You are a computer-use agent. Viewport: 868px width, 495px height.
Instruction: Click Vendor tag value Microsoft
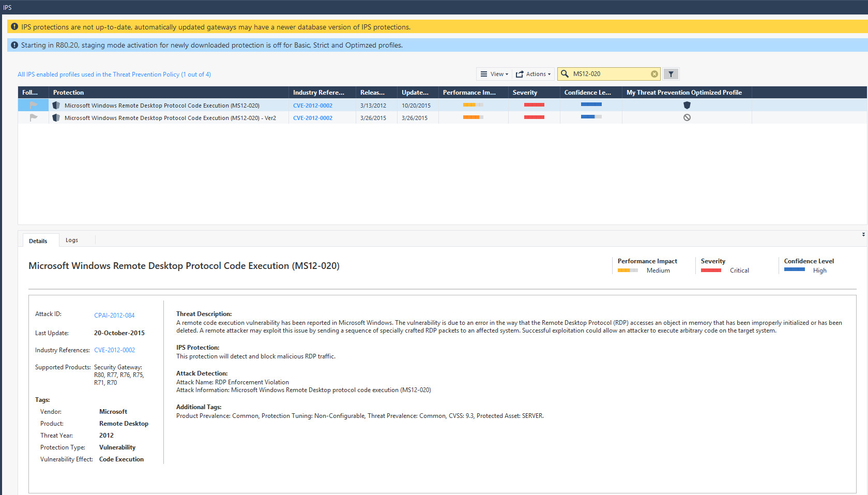[x=113, y=412]
